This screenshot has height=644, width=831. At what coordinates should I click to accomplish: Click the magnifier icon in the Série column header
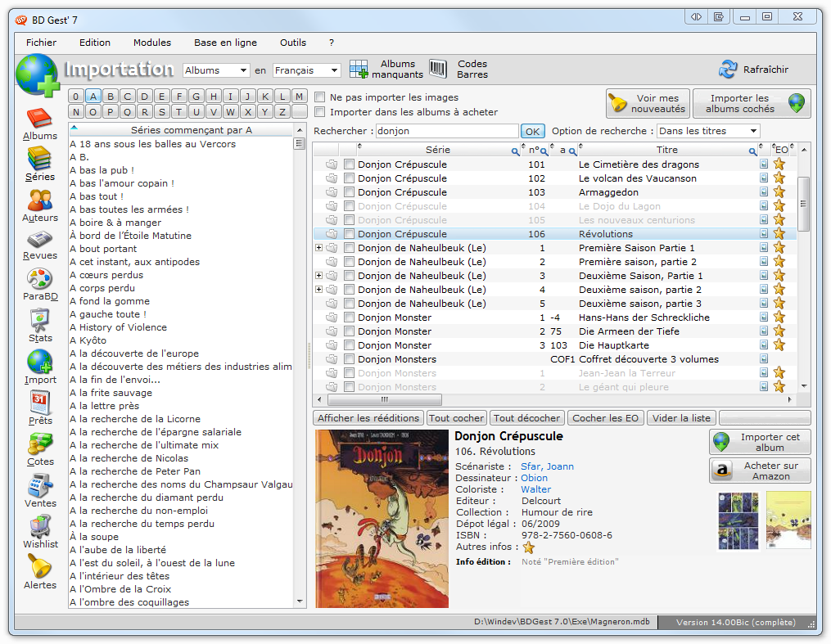515,151
